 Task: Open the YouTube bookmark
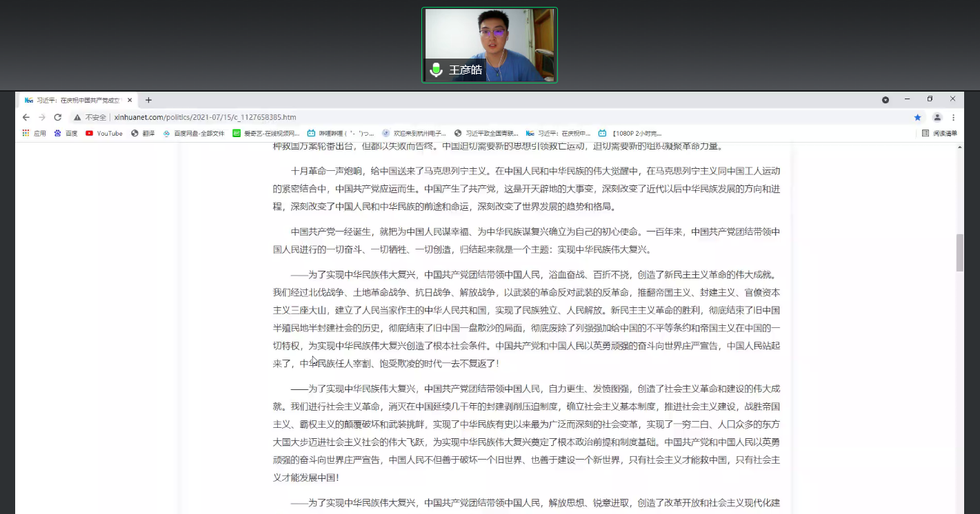click(x=103, y=133)
